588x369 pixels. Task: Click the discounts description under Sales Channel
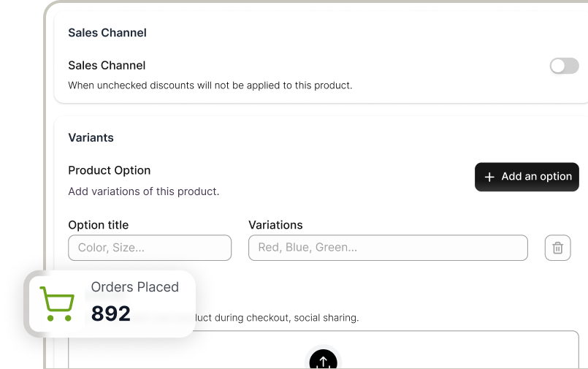[x=210, y=85]
